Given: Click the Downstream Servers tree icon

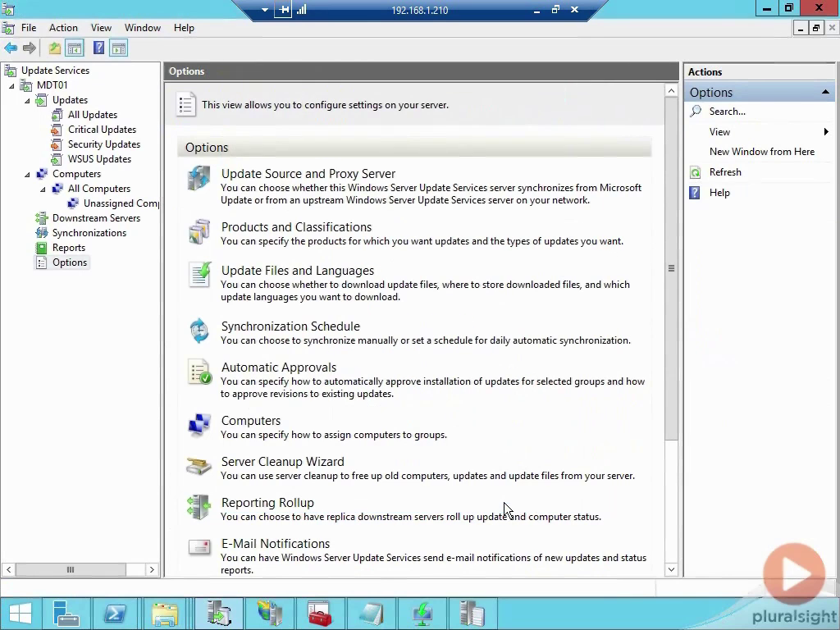Looking at the screenshot, I should tap(41, 218).
